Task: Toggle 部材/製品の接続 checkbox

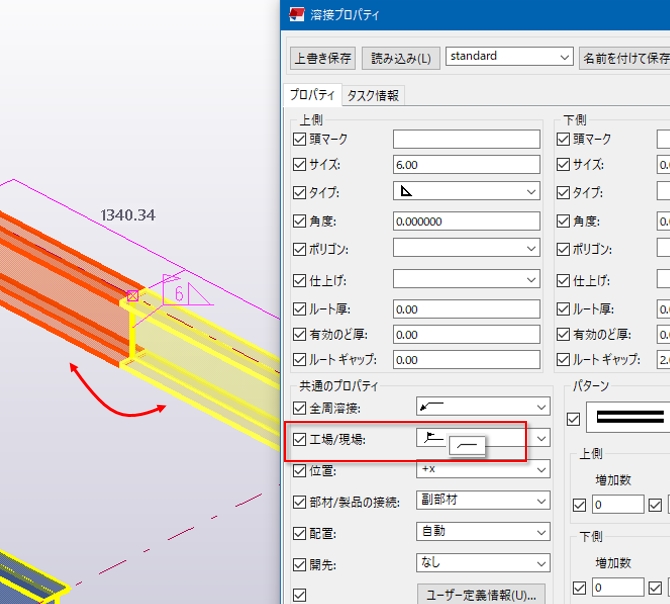Action: pos(300,502)
